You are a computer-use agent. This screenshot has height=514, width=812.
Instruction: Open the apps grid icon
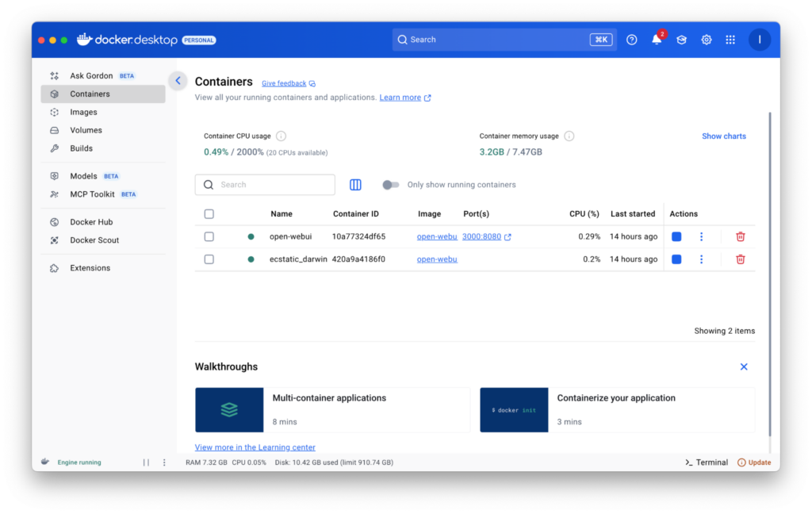pyautogui.click(x=730, y=40)
